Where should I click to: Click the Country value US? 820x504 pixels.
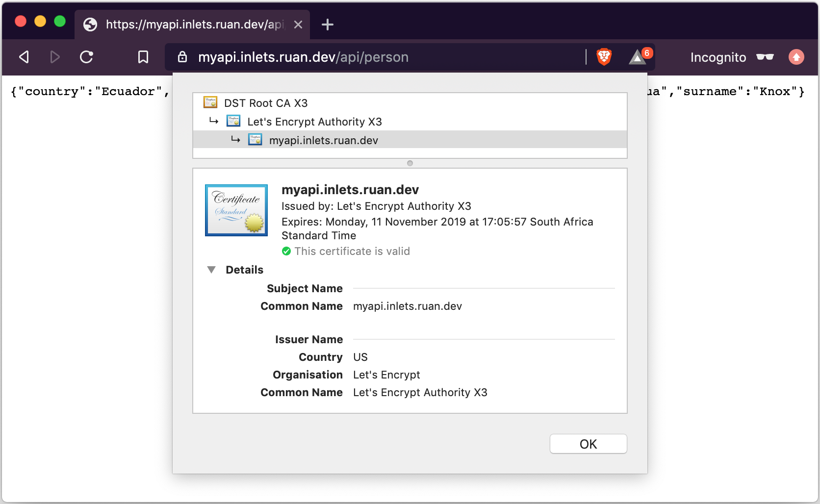coord(360,357)
